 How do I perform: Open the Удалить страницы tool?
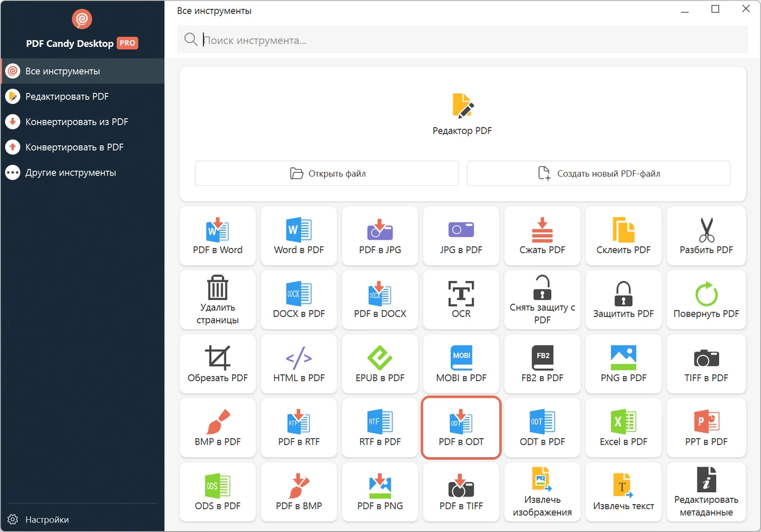(218, 299)
